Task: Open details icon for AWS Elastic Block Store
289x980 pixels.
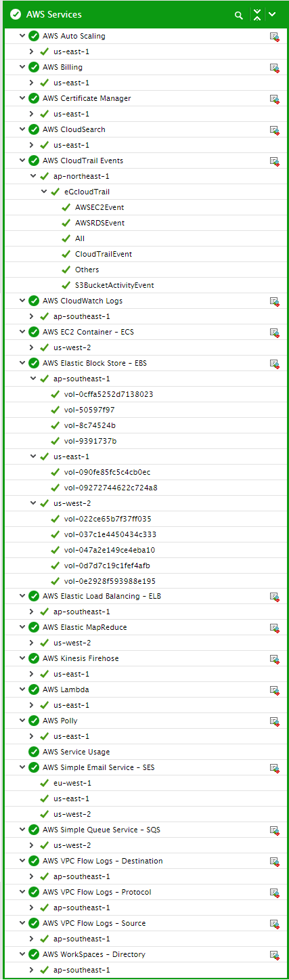Action: 275,364
